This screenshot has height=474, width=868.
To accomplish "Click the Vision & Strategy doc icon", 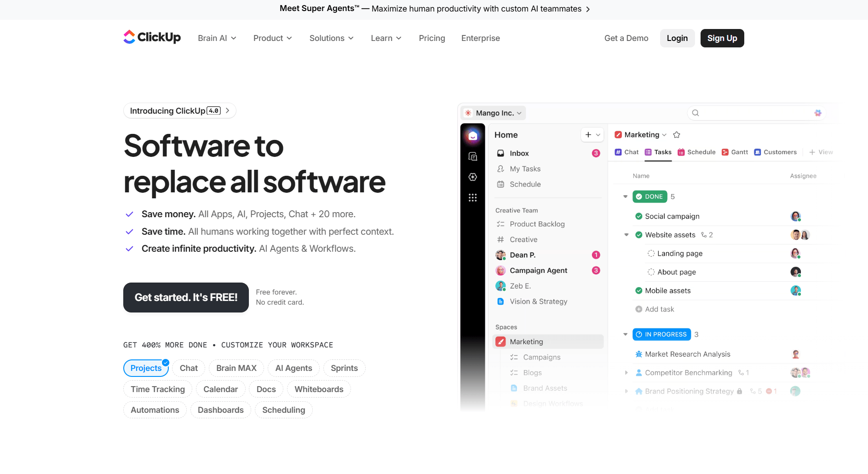I will pos(501,301).
